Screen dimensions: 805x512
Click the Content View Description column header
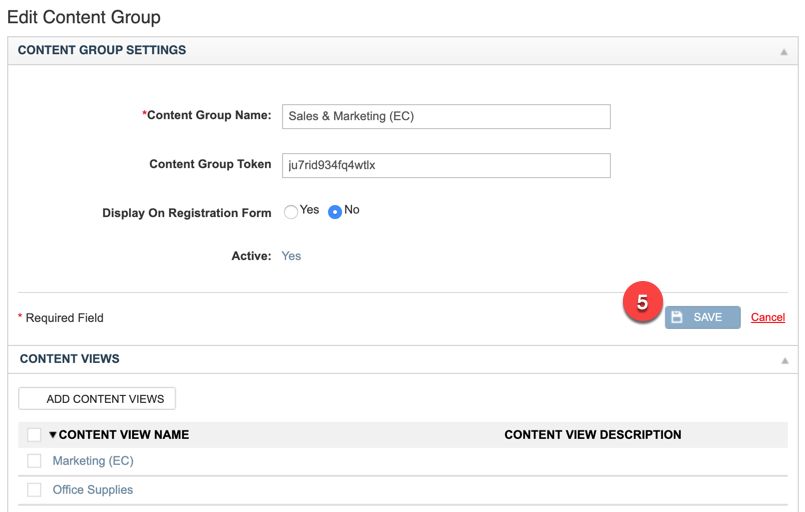pyautogui.click(x=592, y=435)
